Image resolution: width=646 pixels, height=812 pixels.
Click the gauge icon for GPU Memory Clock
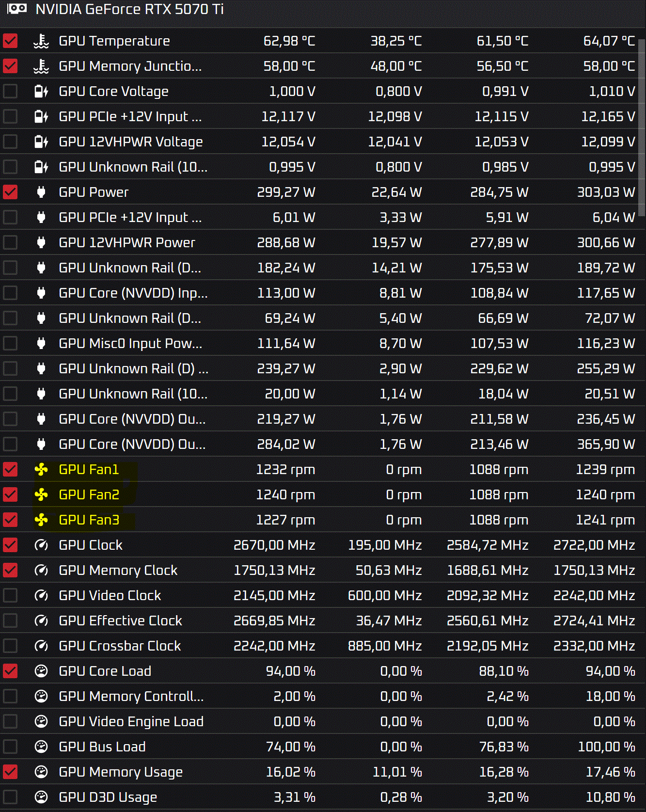click(x=41, y=570)
